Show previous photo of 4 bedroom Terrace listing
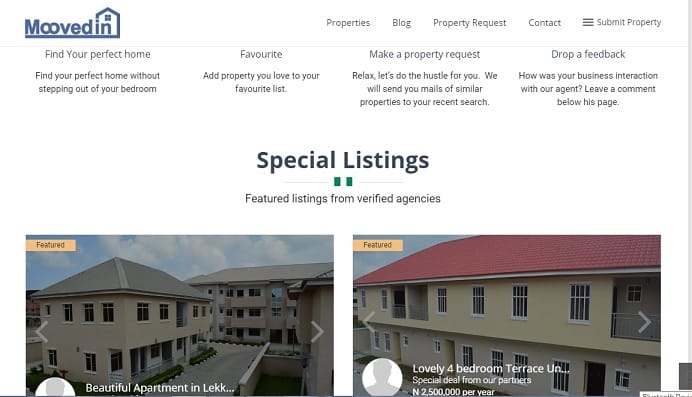The image size is (692, 397). click(x=369, y=322)
